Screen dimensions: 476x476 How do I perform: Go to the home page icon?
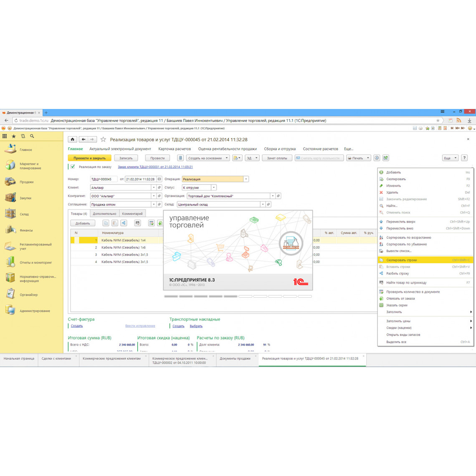(72, 139)
